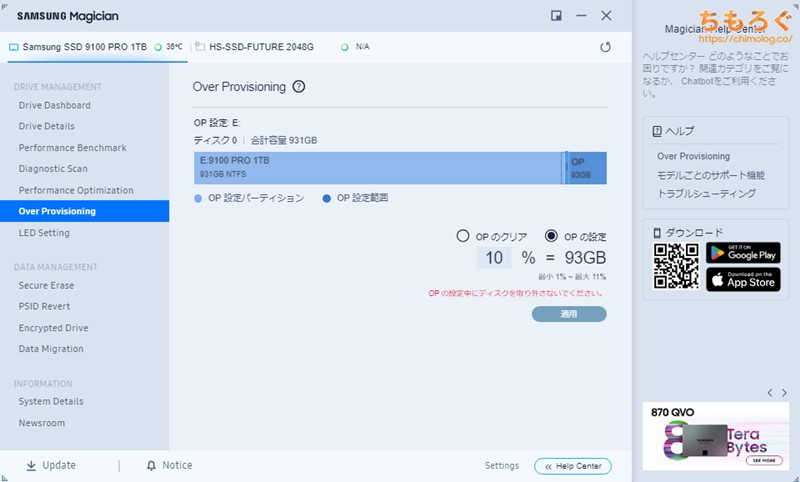Click the 93GB OP size value
Viewport: 800px width, 482px height.
(585, 258)
